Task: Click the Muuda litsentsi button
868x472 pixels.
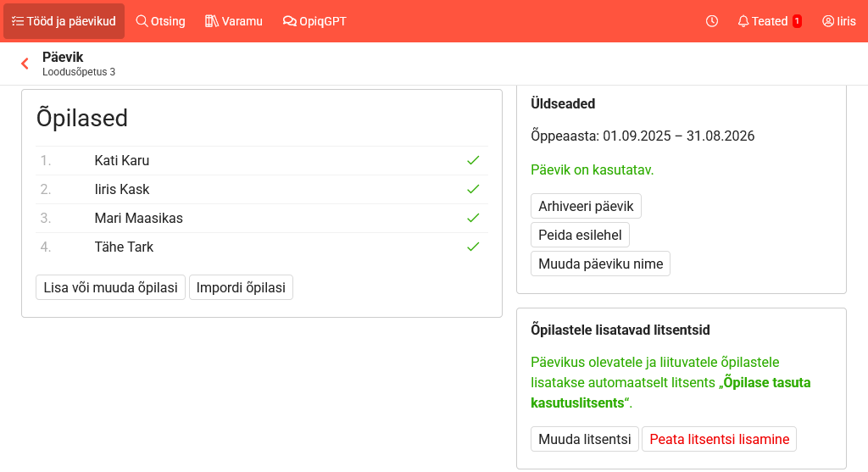Action: [584, 439]
